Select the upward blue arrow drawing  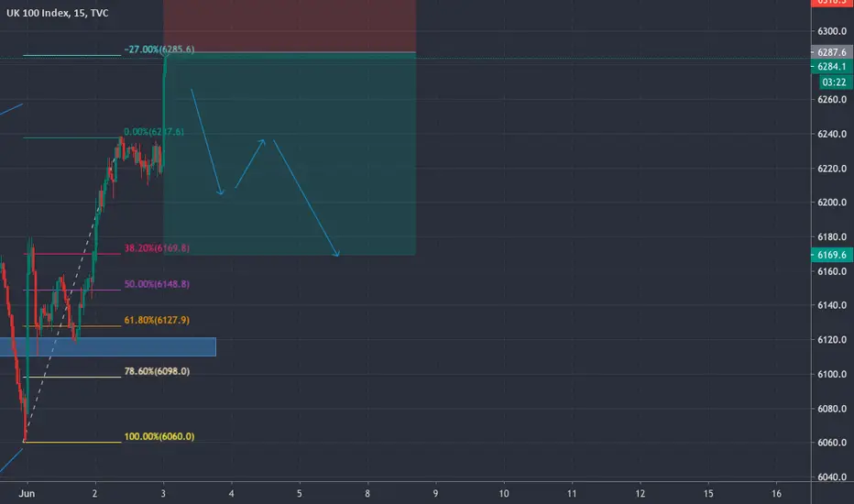point(250,163)
